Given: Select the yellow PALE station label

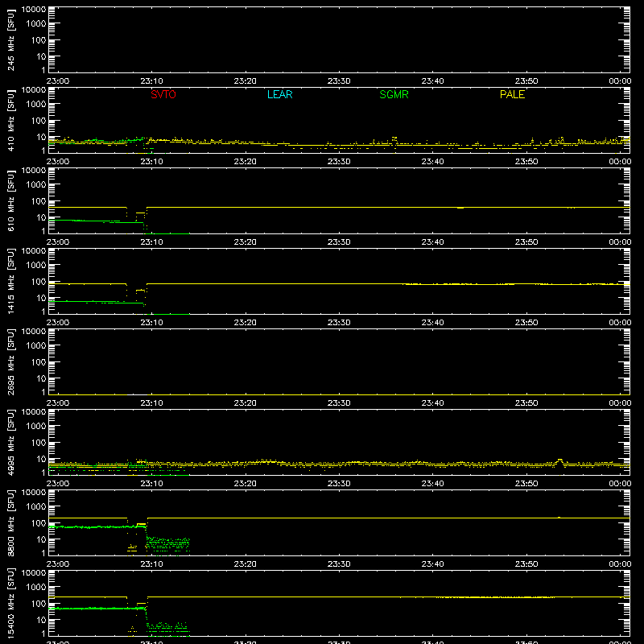Looking at the screenshot, I should pyautogui.click(x=512, y=94).
